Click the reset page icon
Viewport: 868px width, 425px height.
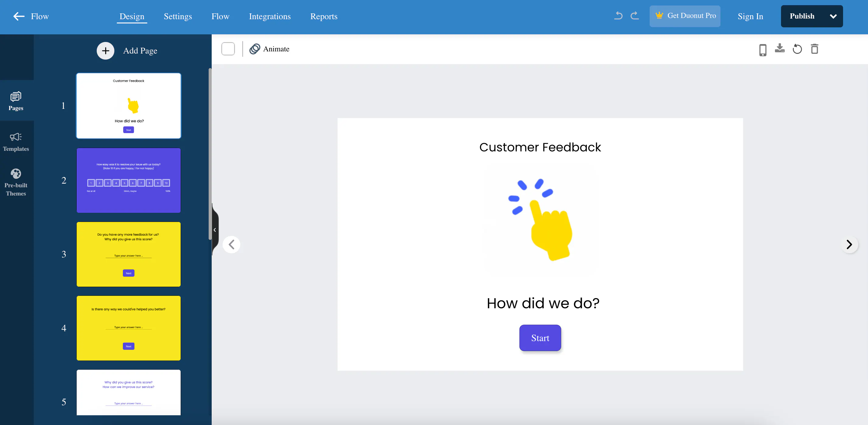coord(797,49)
